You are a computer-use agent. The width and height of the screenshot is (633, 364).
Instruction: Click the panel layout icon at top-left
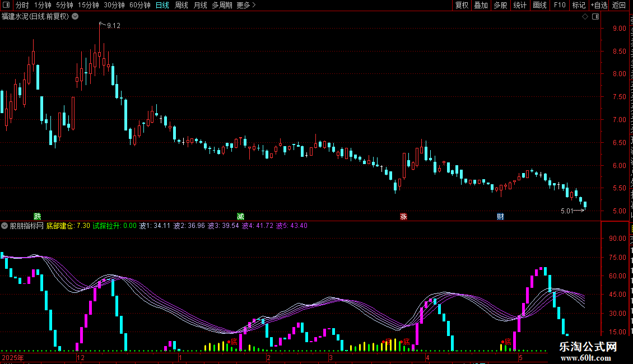7,5
